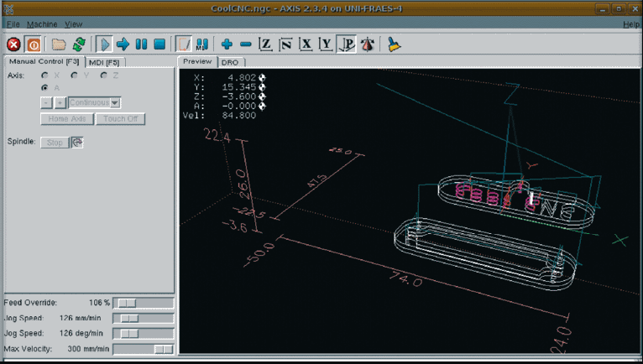
Task: Switch to Z top-down view
Action: tap(265, 44)
